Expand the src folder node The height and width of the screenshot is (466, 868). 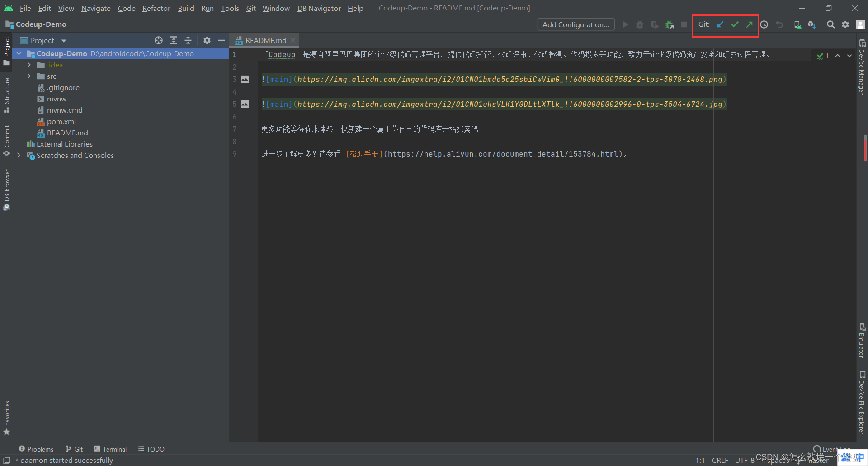click(29, 76)
